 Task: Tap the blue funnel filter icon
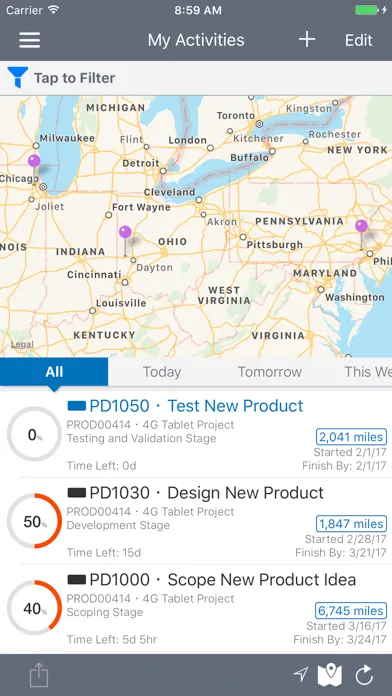click(18, 77)
